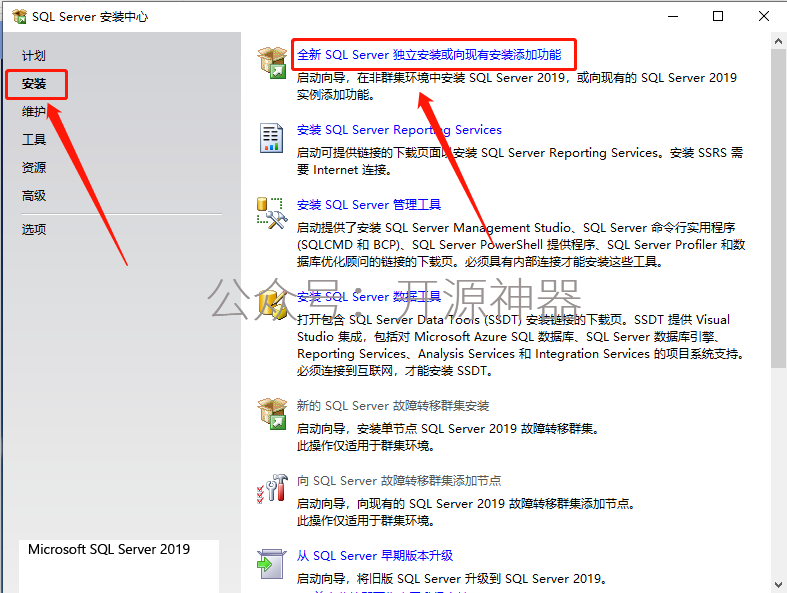Switch to the 安装 page in sidebar
Image resolution: width=787 pixels, height=593 pixels.
(34, 83)
